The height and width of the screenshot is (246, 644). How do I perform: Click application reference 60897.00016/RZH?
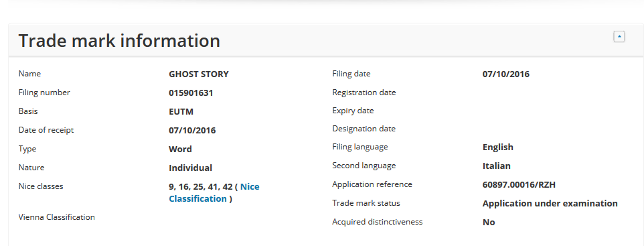click(519, 185)
